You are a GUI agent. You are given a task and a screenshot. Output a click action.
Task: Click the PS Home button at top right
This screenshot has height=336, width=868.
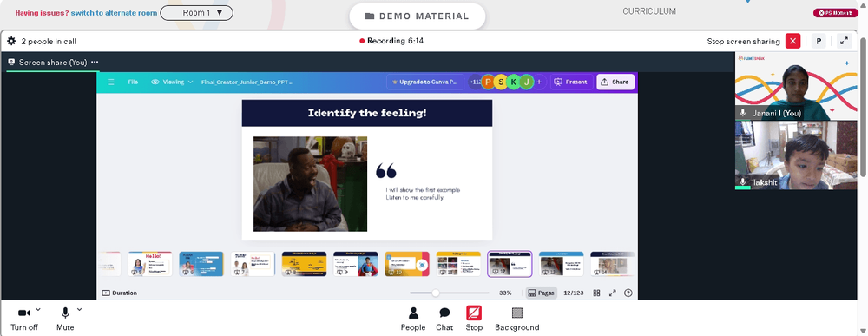tap(835, 13)
